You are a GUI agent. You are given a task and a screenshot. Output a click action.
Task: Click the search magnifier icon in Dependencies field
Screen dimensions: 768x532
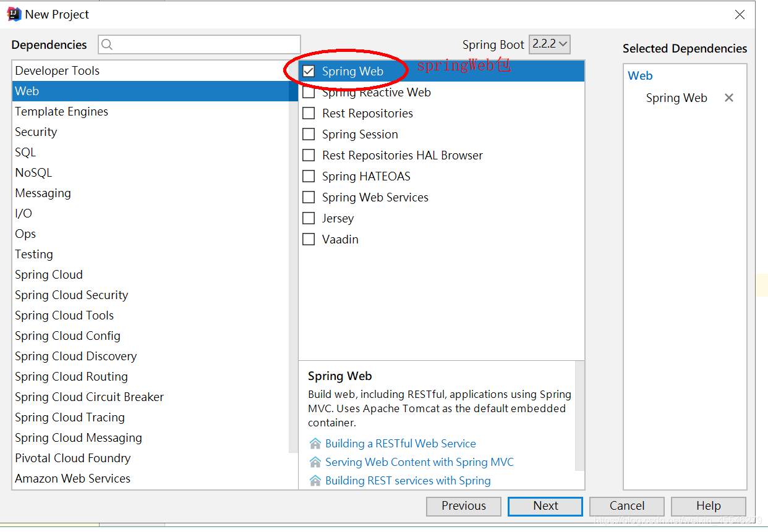tap(107, 44)
